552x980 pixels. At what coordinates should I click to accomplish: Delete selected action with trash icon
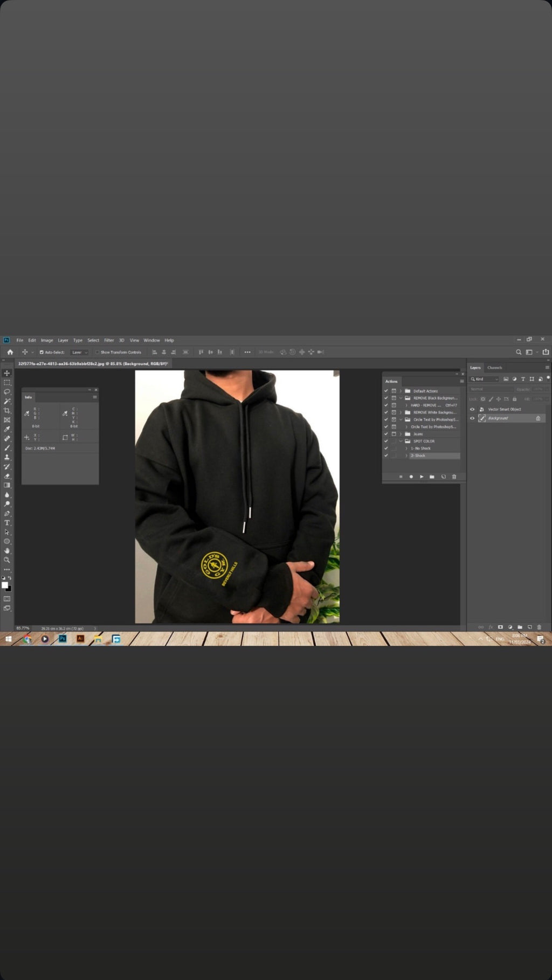(x=454, y=477)
